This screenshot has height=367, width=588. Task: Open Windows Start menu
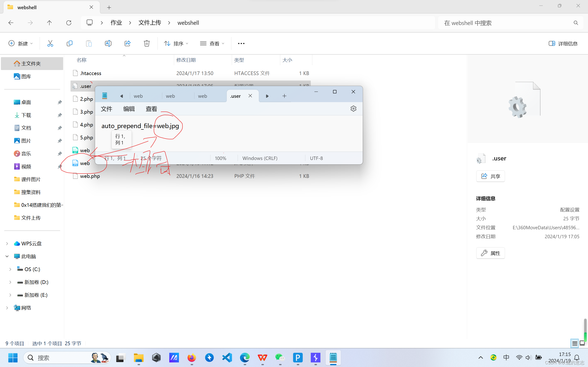click(x=13, y=358)
